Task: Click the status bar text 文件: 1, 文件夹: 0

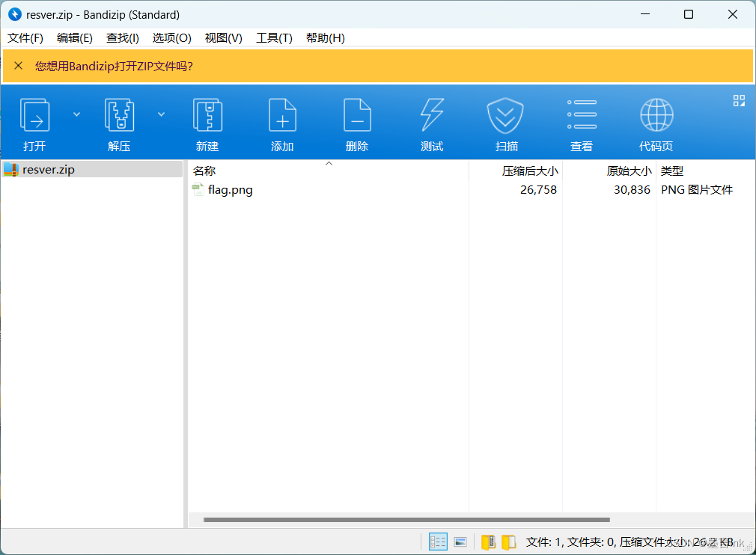Action: [570, 542]
